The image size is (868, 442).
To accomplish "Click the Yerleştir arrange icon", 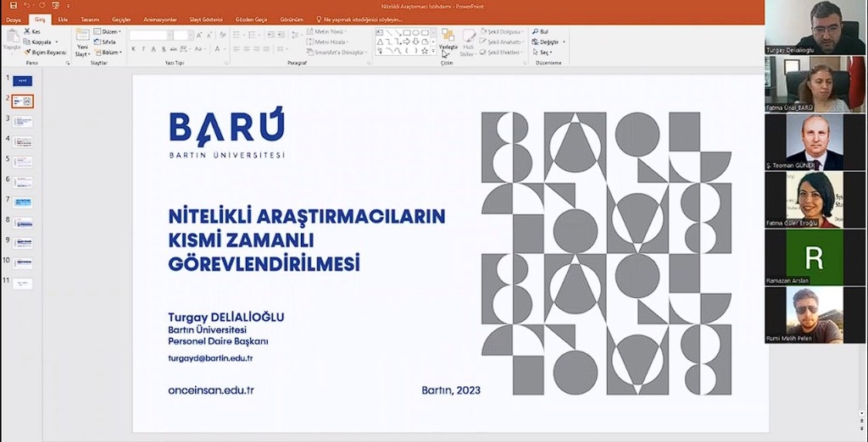I will click(448, 35).
